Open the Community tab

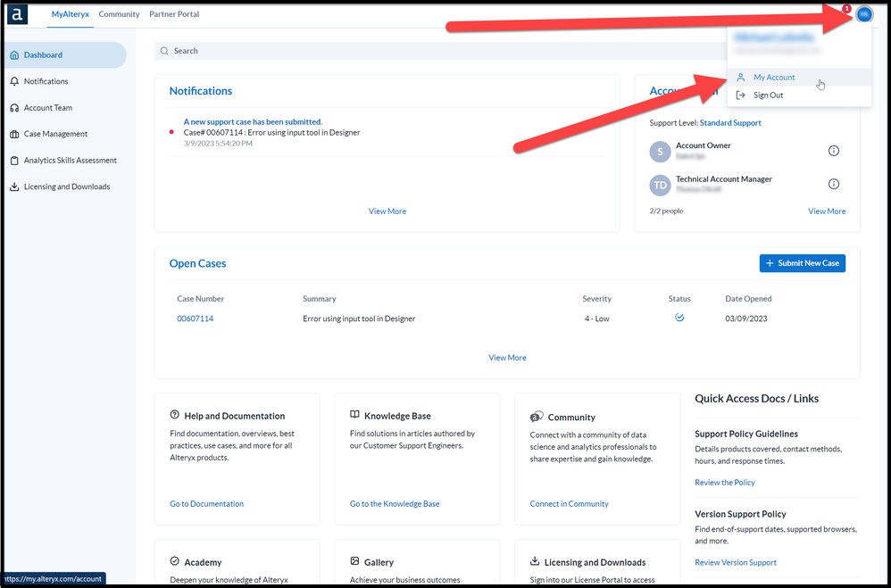pyautogui.click(x=119, y=14)
